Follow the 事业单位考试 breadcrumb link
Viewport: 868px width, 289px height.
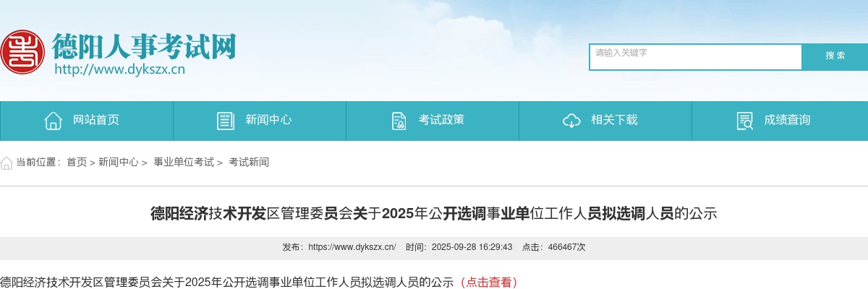click(184, 163)
